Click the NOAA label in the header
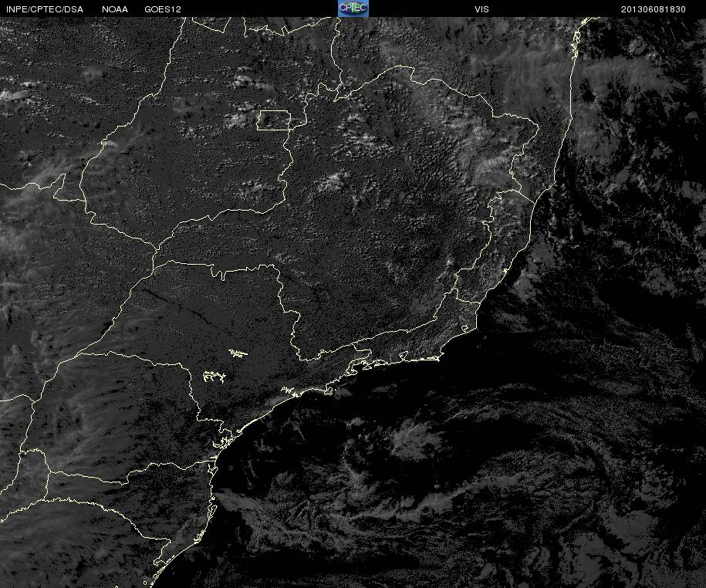 115,9
